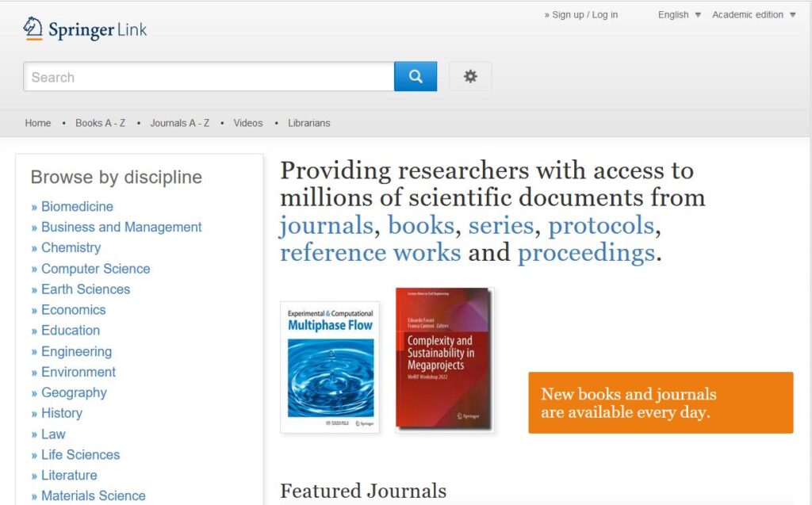Open the Videos navigation item
The width and height of the screenshot is (812, 505).
pos(248,123)
